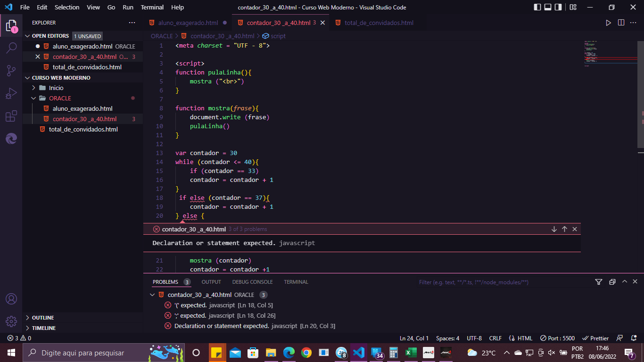Open the Accounts menu icon
This screenshot has width=644, height=362.
pyautogui.click(x=11, y=299)
